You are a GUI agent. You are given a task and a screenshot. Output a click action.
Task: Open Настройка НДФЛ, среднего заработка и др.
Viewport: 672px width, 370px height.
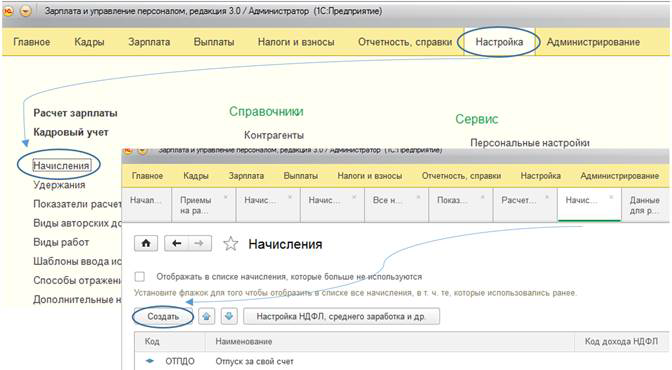tap(341, 316)
